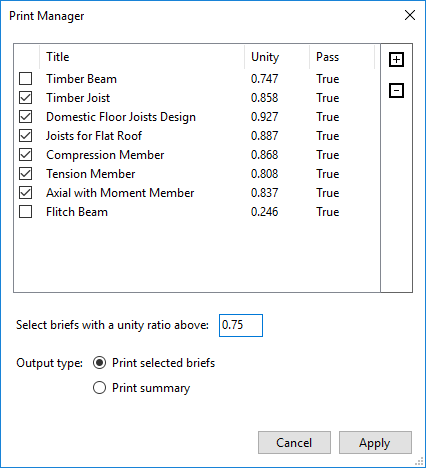Uncheck Axial with Moment Member checkbox

click(x=26, y=193)
